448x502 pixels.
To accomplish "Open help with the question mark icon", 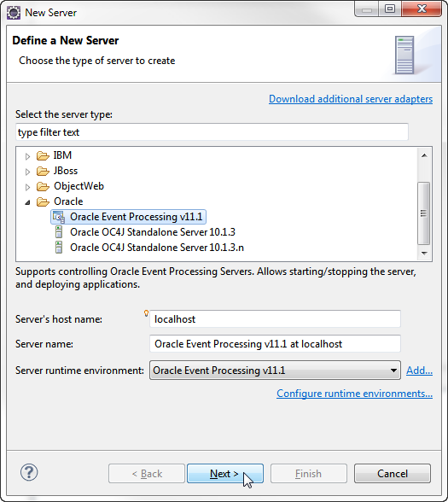I will [29, 473].
